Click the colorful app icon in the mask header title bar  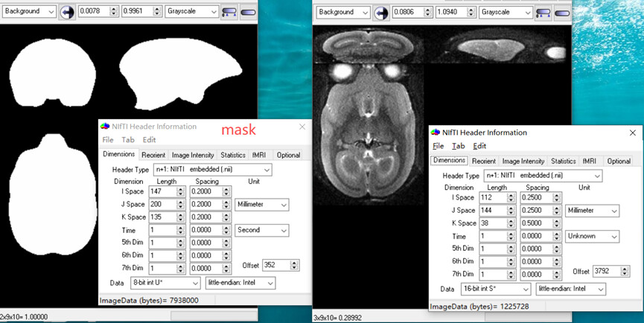[x=105, y=127]
